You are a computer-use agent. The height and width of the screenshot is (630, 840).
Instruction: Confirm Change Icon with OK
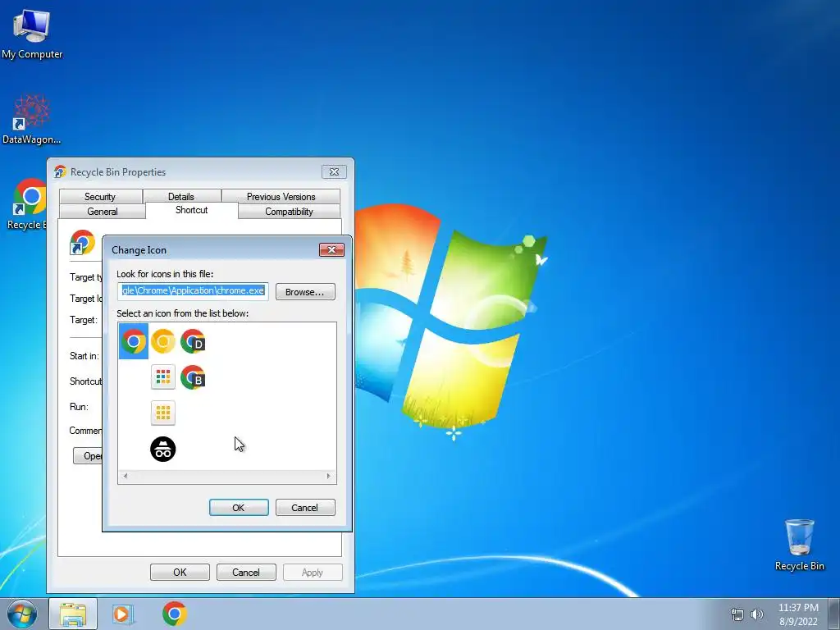[x=239, y=507]
